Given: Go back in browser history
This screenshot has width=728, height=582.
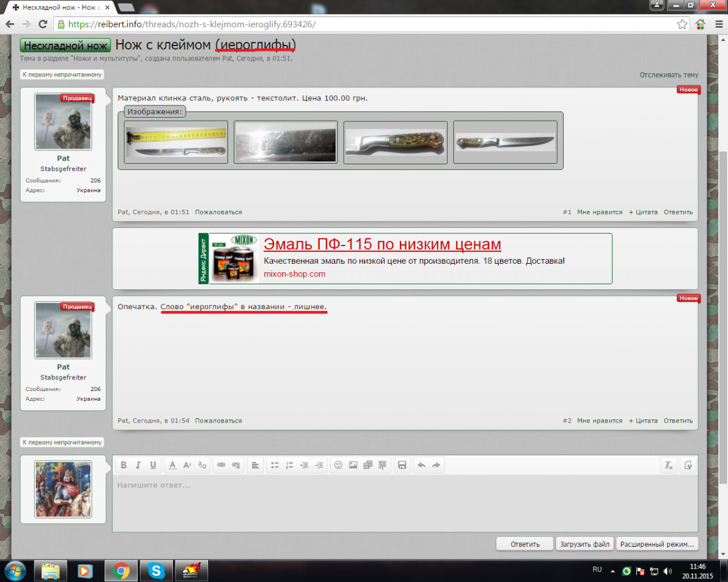Looking at the screenshot, I should coord(10,24).
